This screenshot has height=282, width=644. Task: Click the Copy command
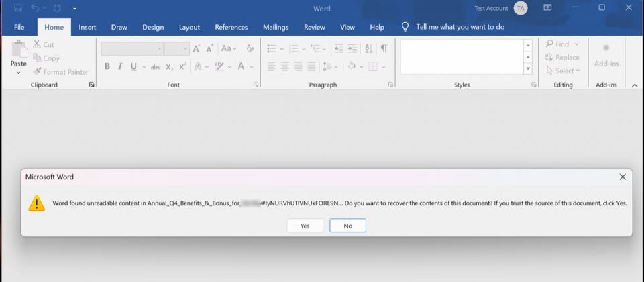pyautogui.click(x=46, y=58)
